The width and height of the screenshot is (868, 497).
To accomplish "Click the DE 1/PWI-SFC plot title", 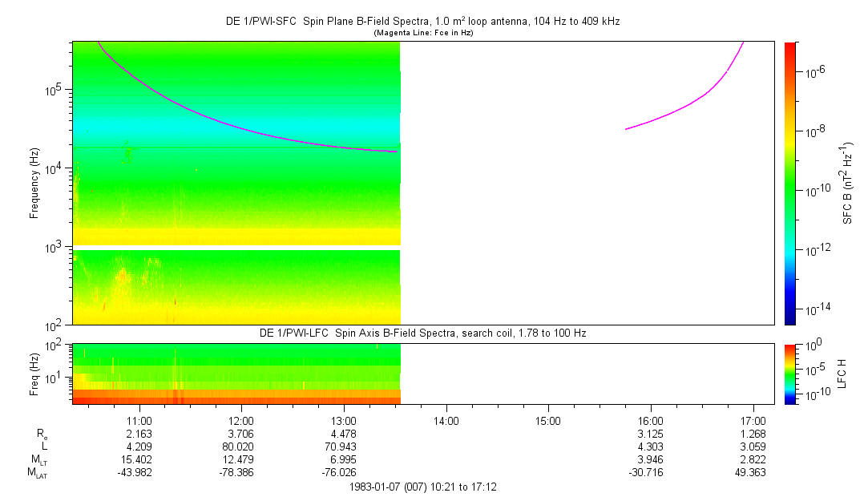I will point(422,22).
